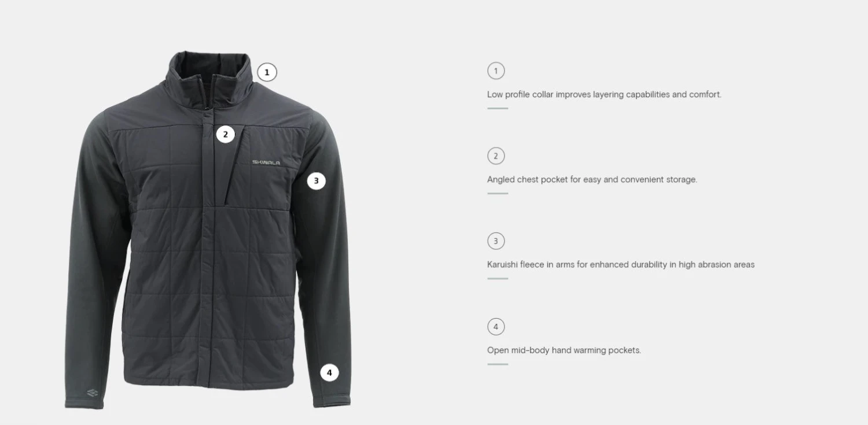Click the 'Angled chest pocket' description text
The image size is (868, 425).
pyautogui.click(x=592, y=179)
